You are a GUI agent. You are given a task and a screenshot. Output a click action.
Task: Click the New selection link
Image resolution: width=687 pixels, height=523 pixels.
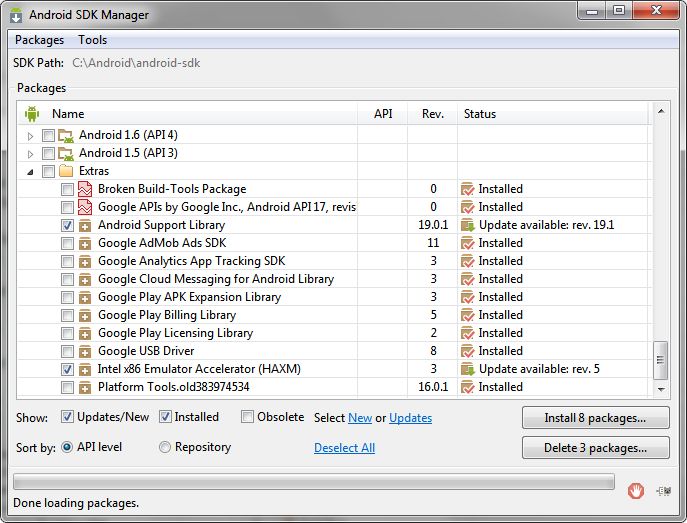coord(360,418)
